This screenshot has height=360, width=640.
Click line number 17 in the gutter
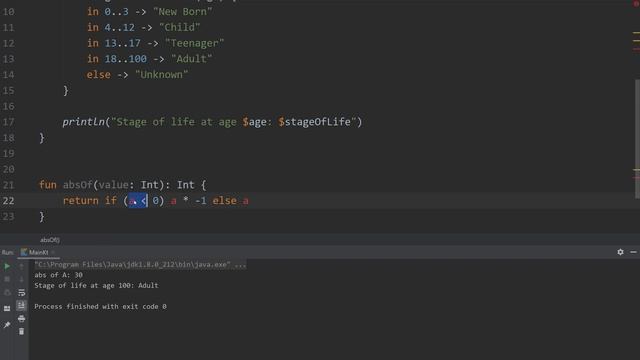[8, 122]
